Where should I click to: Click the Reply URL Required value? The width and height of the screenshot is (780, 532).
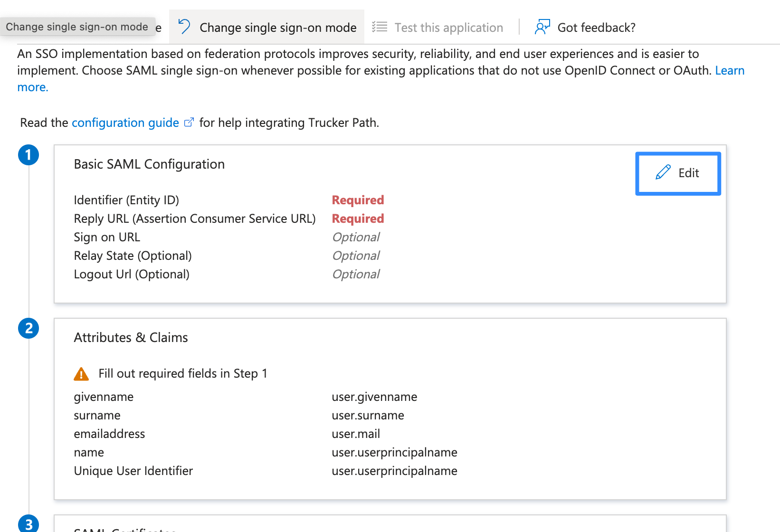[358, 218]
